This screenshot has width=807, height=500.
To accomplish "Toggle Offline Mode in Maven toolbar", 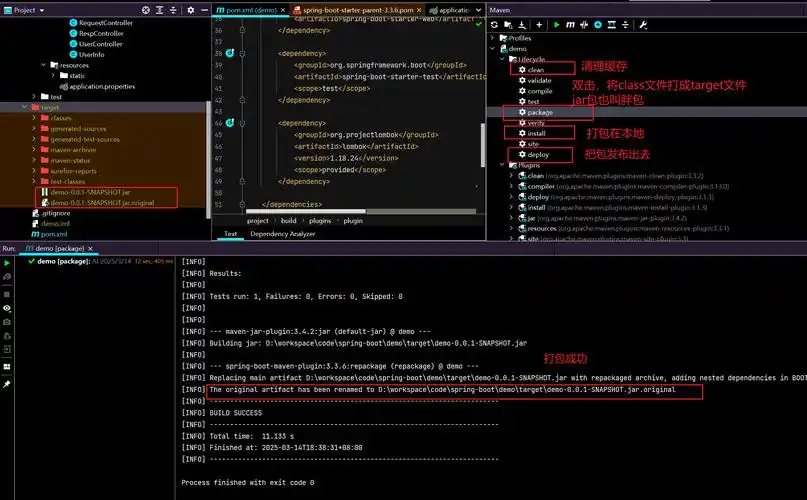I will [x=584, y=25].
